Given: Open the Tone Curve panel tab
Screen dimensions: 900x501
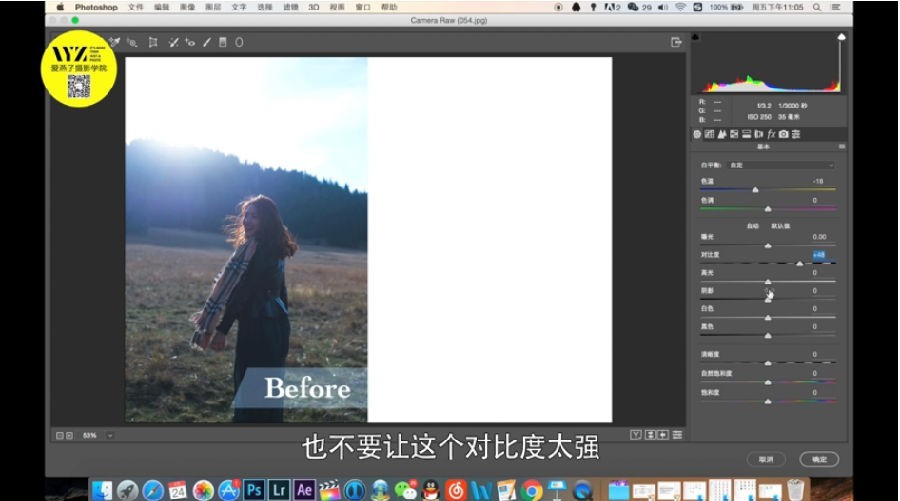Looking at the screenshot, I should coord(709,134).
